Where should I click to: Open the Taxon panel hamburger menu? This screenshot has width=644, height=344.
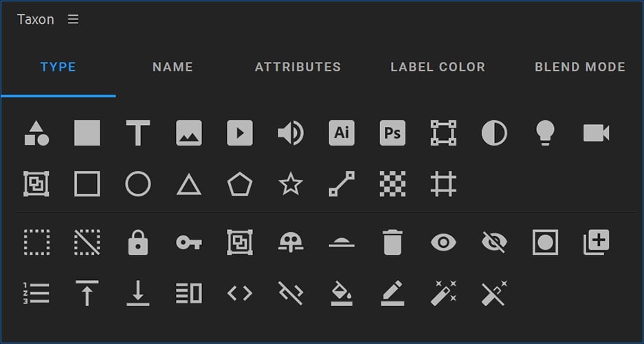(x=73, y=19)
